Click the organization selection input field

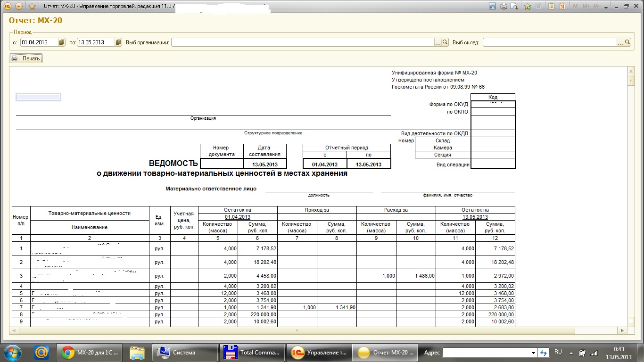click(x=302, y=42)
